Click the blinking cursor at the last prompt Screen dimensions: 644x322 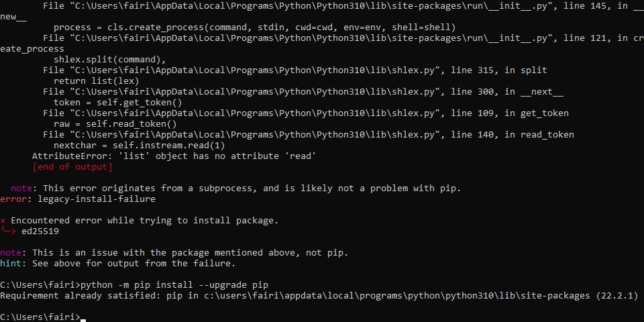click(83, 320)
